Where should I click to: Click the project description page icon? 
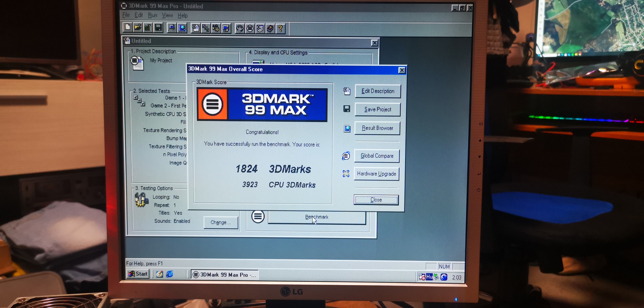tap(137, 63)
